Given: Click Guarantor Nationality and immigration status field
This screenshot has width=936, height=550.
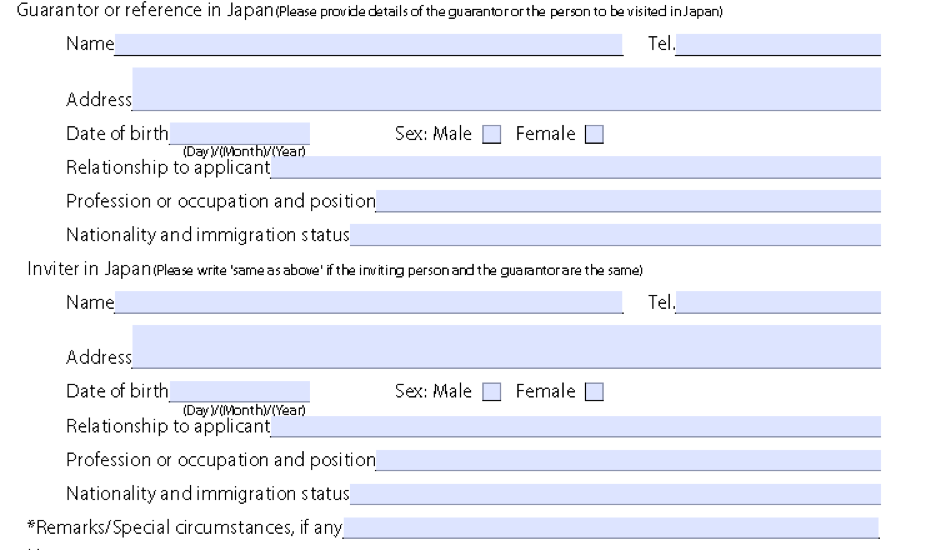Looking at the screenshot, I should pyautogui.click(x=615, y=235).
